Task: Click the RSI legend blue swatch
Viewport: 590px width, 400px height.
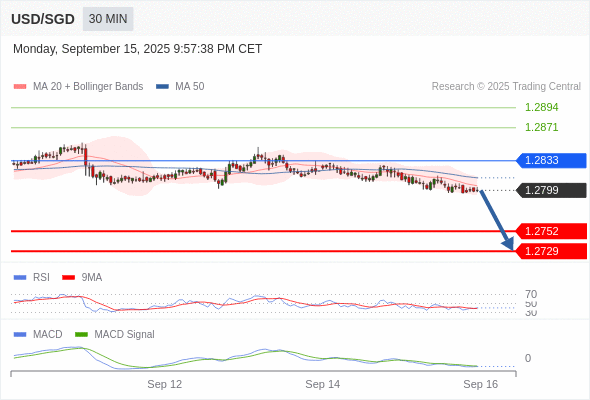Action: pyautogui.click(x=20, y=278)
